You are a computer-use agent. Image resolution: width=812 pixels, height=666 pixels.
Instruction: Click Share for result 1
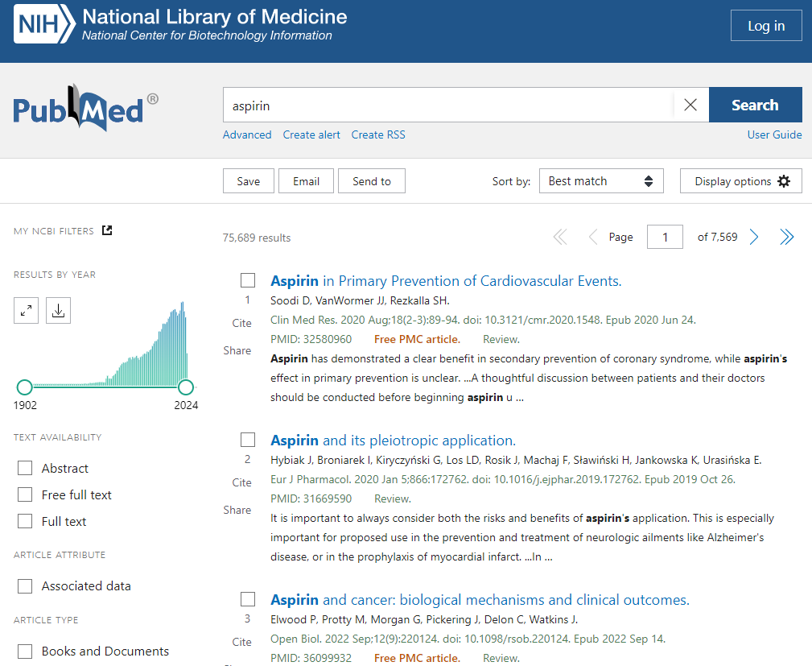[237, 350]
